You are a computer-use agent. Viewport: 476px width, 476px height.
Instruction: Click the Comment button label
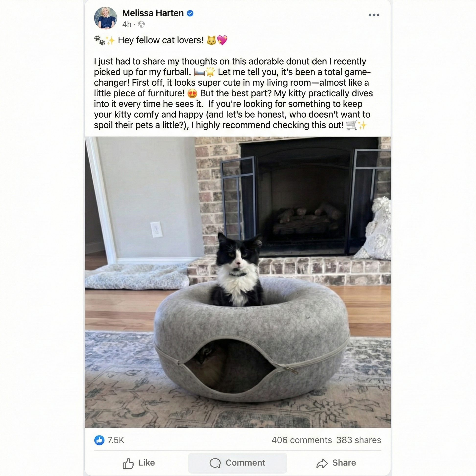245,463
